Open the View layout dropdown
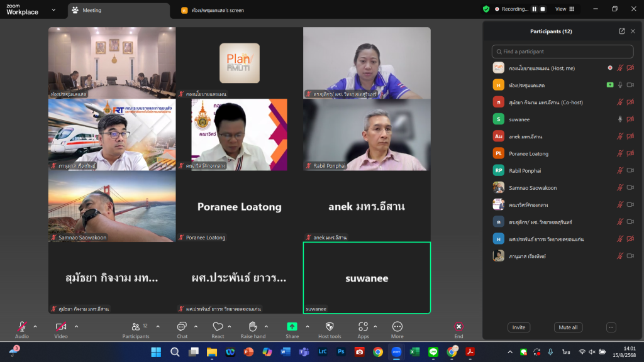The image size is (644, 362). tap(564, 9)
